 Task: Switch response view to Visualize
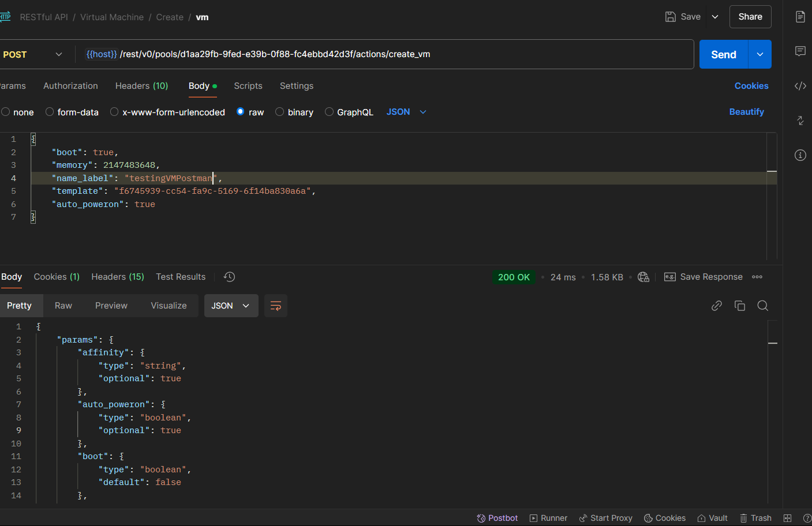(x=169, y=306)
